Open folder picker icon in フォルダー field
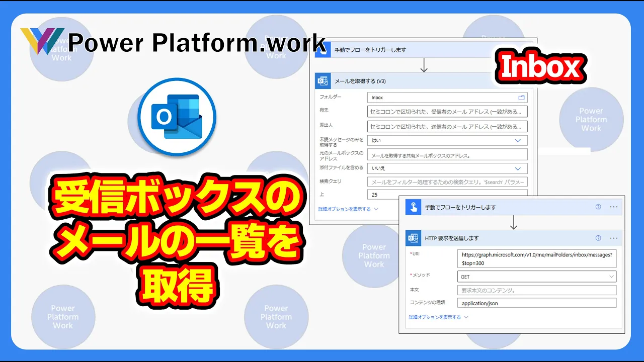Screen dimensions: 644x362 click(x=521, y=98)
